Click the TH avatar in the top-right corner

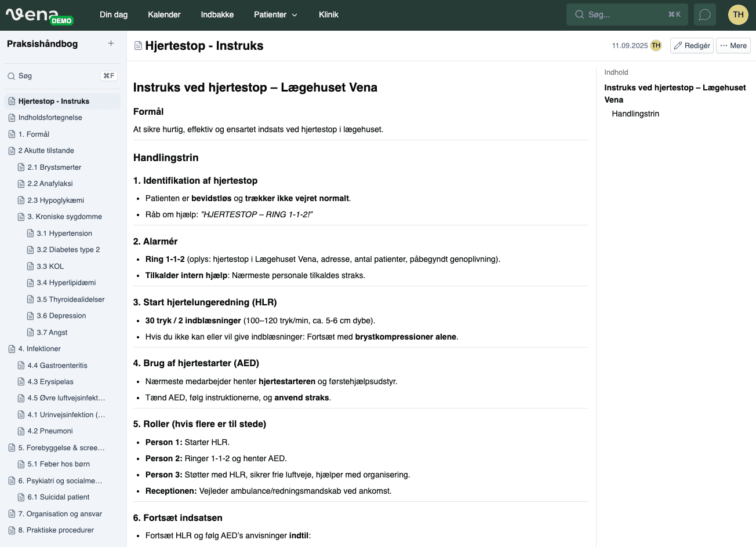point(738,14)
